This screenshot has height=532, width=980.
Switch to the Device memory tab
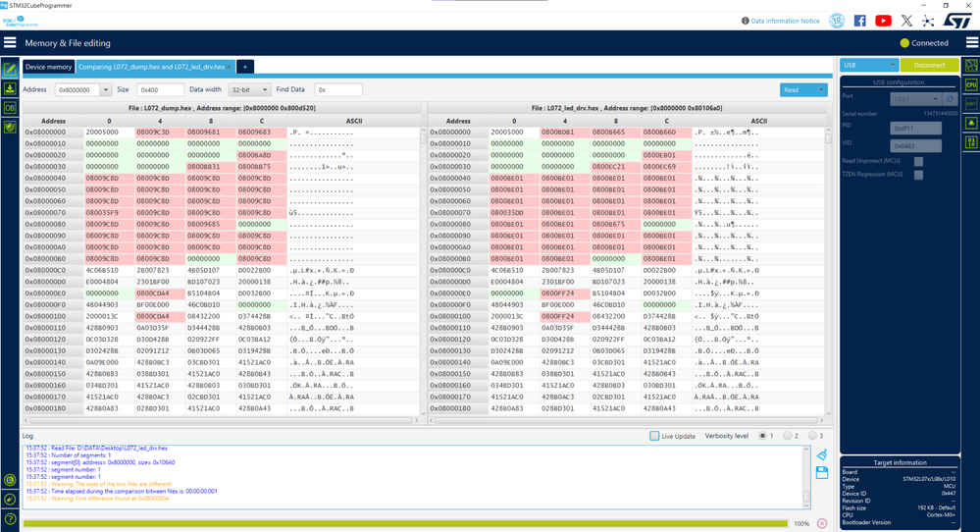click(48, 67)
